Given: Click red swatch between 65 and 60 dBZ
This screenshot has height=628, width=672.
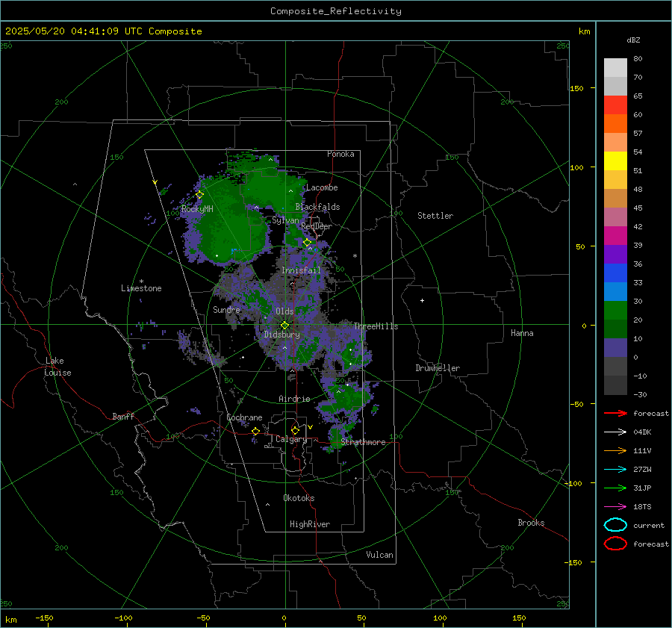Looking at the screenshot, I should (615, 105).
